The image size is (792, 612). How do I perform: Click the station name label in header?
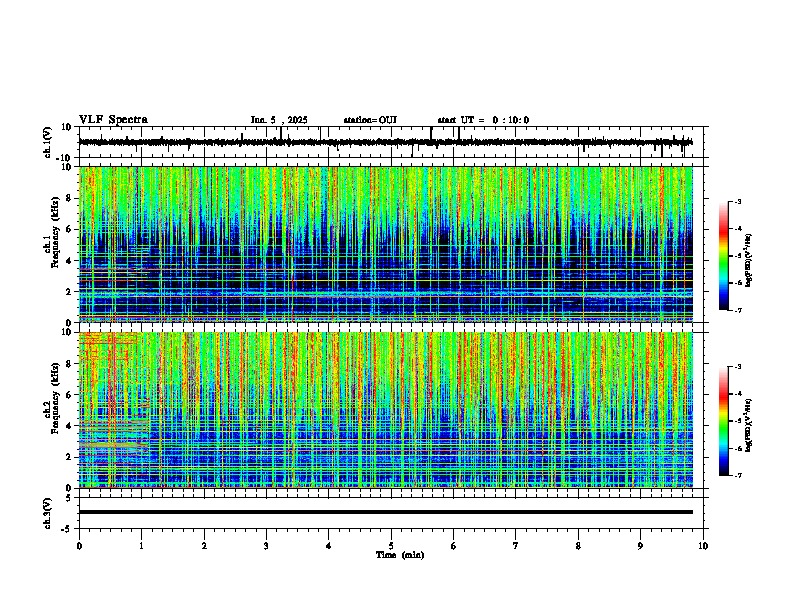[x=370, y=120]
